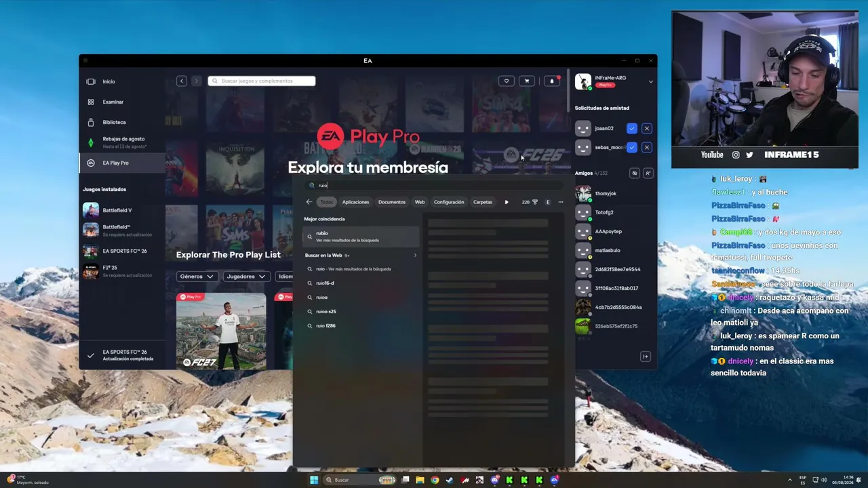Open Task View on taskbar
Screen dimensions: 868x488
pyautogui.click(x=405, y=480)
